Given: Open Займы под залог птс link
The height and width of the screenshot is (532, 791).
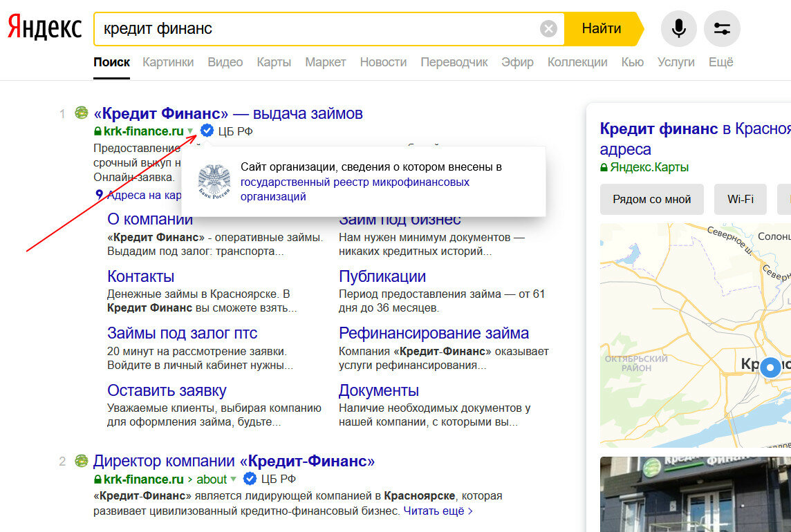Looking at the screenshot, I should (182, 333).
